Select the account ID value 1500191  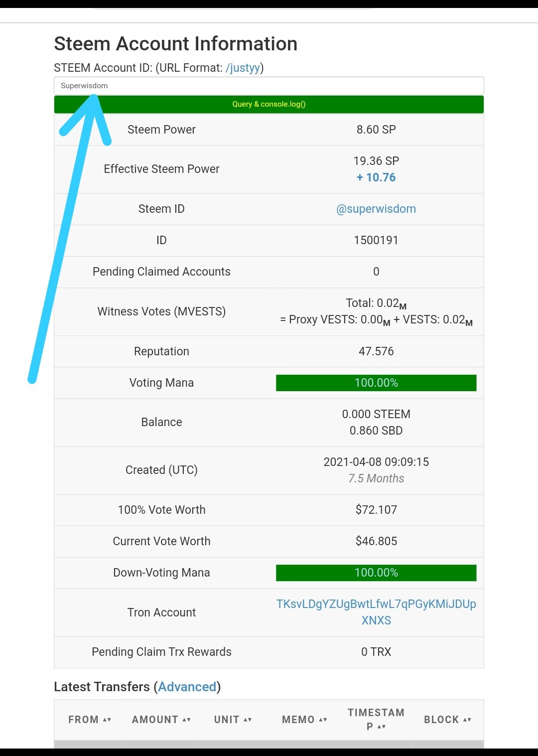[x=376, y=240]
